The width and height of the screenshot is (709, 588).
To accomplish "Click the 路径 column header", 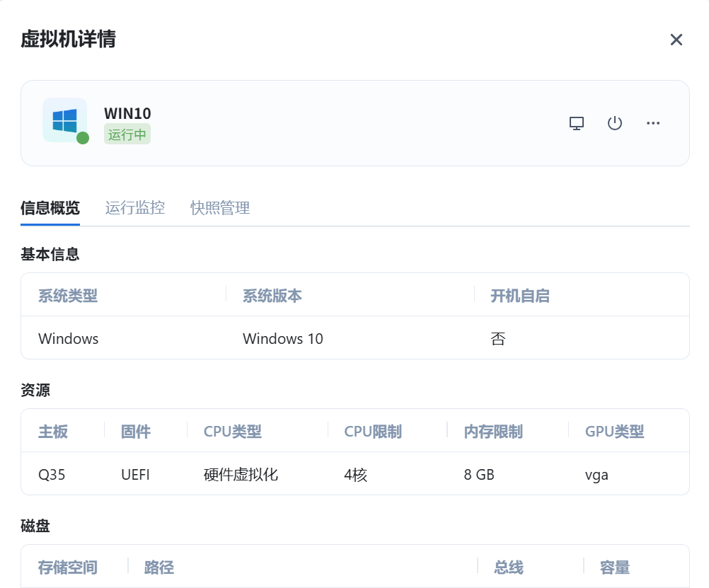I will (159, 567).
